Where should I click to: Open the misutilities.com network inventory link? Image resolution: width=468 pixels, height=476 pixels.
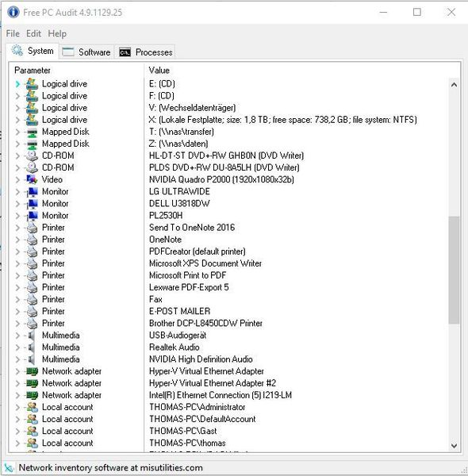coord(110,468)
